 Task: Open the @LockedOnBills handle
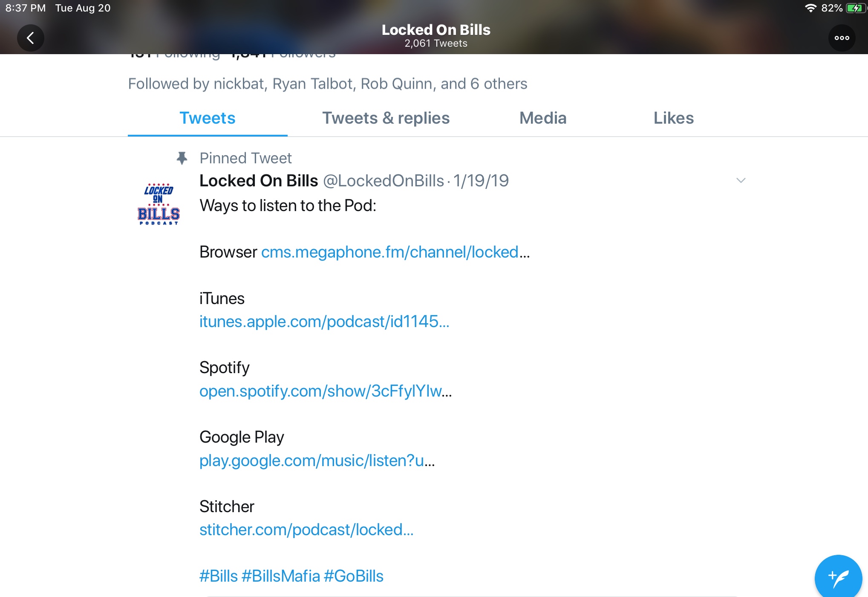pyautogui.click(x=384, y=181)
